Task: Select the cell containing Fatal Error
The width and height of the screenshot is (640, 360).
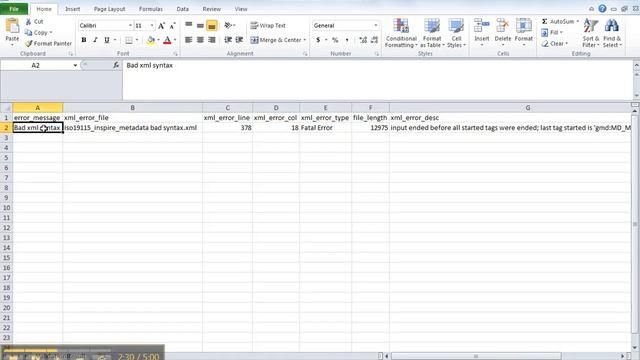Action: coord(325,128)
